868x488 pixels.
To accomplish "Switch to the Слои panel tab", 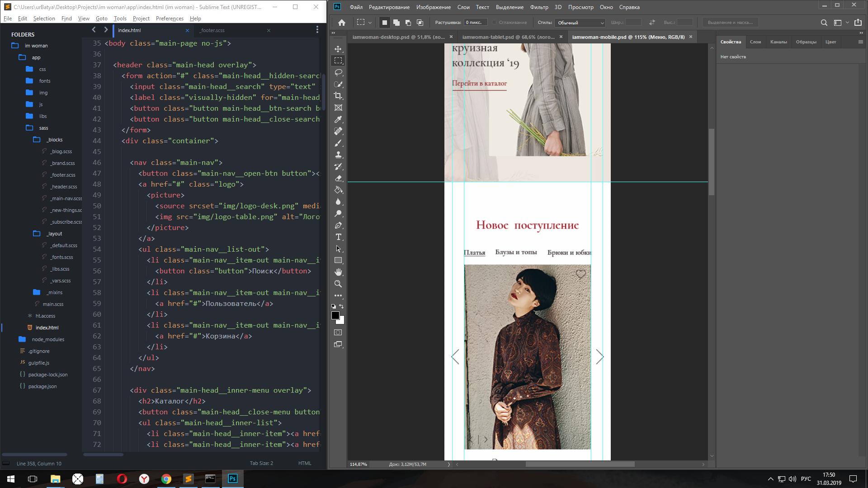I will click(x=755, y=42).
